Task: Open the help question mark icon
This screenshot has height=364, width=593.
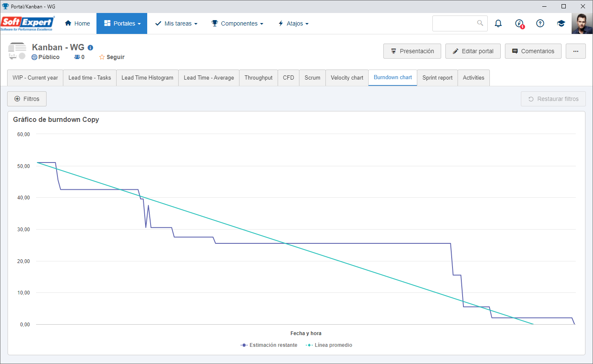Action: coord(540,23)
